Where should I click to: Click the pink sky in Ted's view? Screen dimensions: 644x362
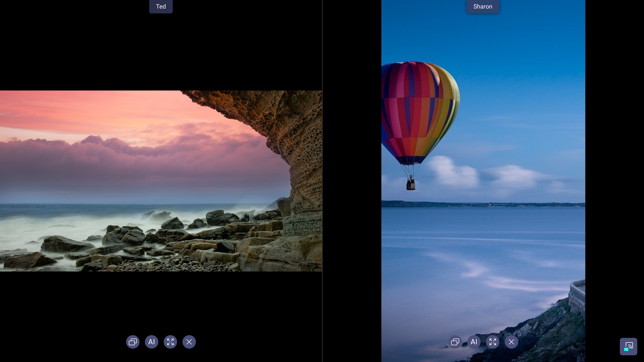(100, 112)
